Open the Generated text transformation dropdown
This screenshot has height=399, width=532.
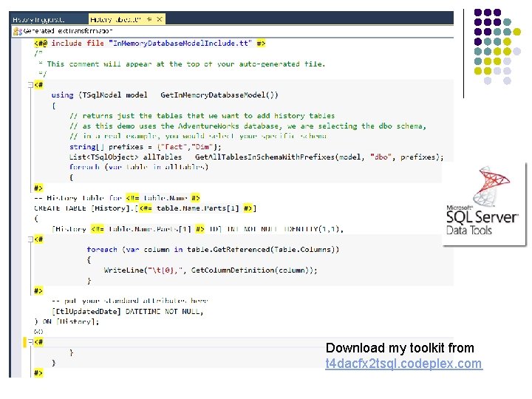(233, 31)
